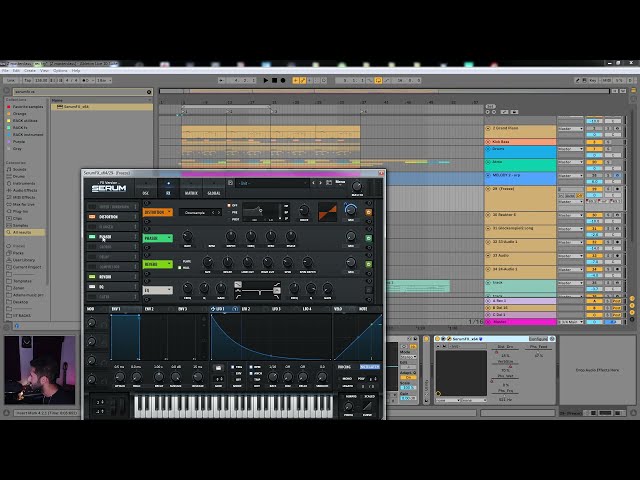Arm the transport Record button
Image resolution: width=640 pixels, height=480 pixels.
point(283,80)
